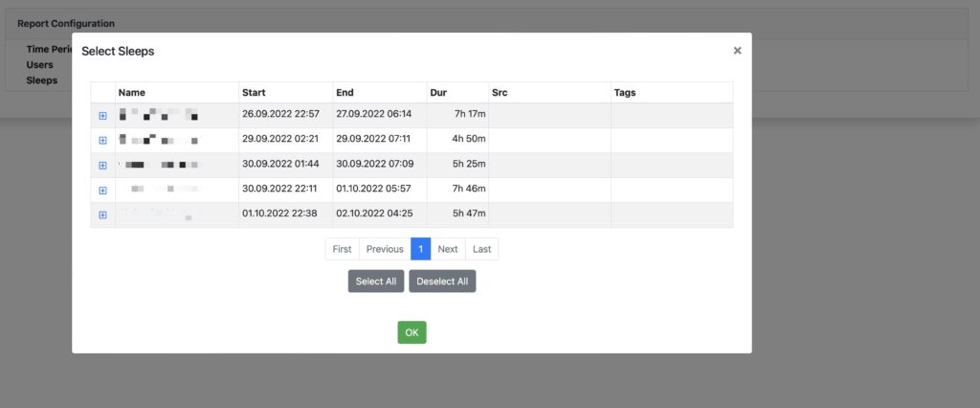Click Report Configuration heading in background page
Viewport: 980px width, 408px height.
(x=66, y=24)
